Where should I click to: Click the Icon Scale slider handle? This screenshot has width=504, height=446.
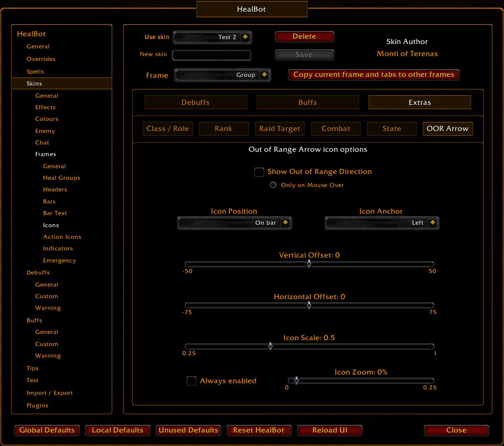point(270,346)
